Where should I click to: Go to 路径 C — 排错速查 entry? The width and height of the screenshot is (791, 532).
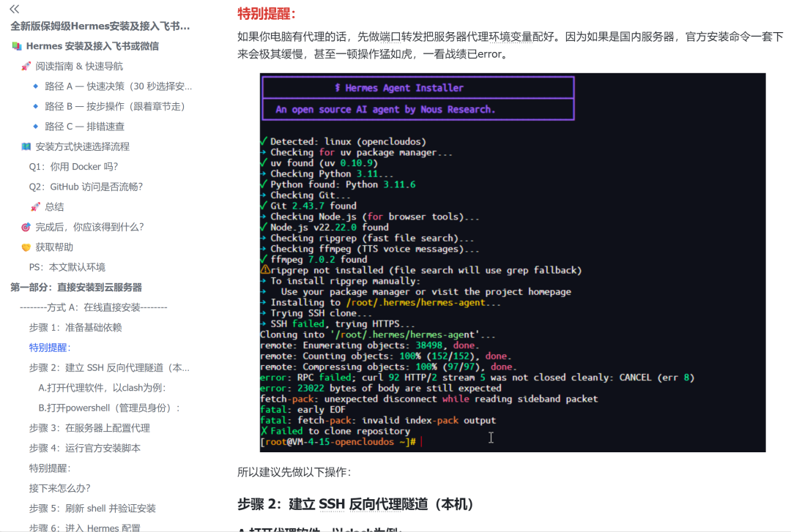click(x=84, y=127)
